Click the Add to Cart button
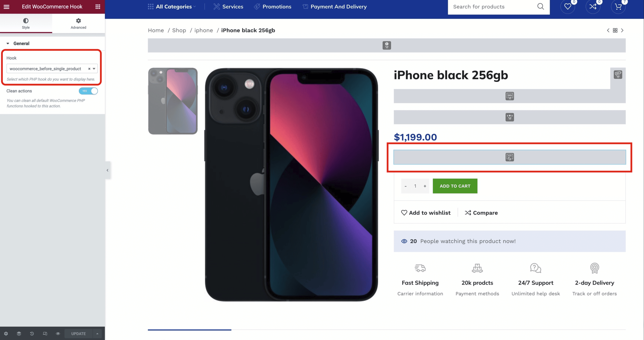This screenshot has height=340, width=644. click(x=455, y=186)
